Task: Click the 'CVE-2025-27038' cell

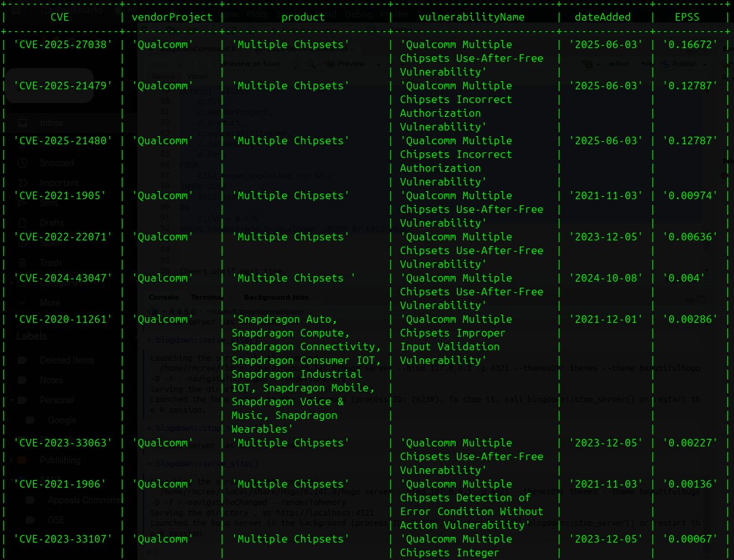Action: coord(62,44)
